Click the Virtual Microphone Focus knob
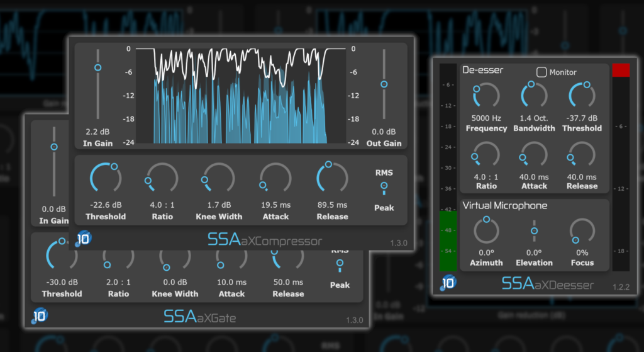644x352 pixels. click(582, 230)
